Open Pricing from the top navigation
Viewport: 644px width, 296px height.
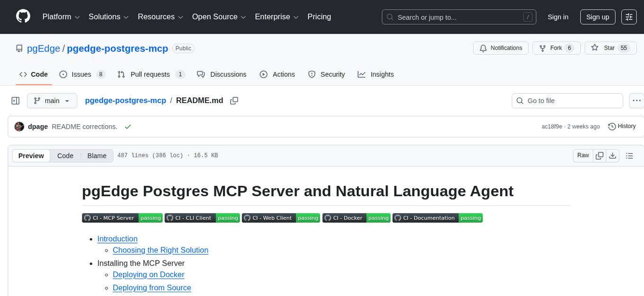point(319,17)
